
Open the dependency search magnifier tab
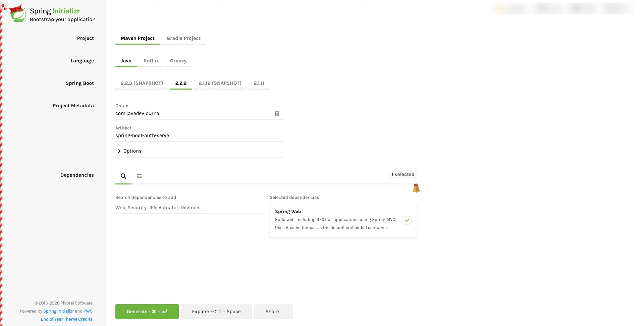[x=123, y=176]
